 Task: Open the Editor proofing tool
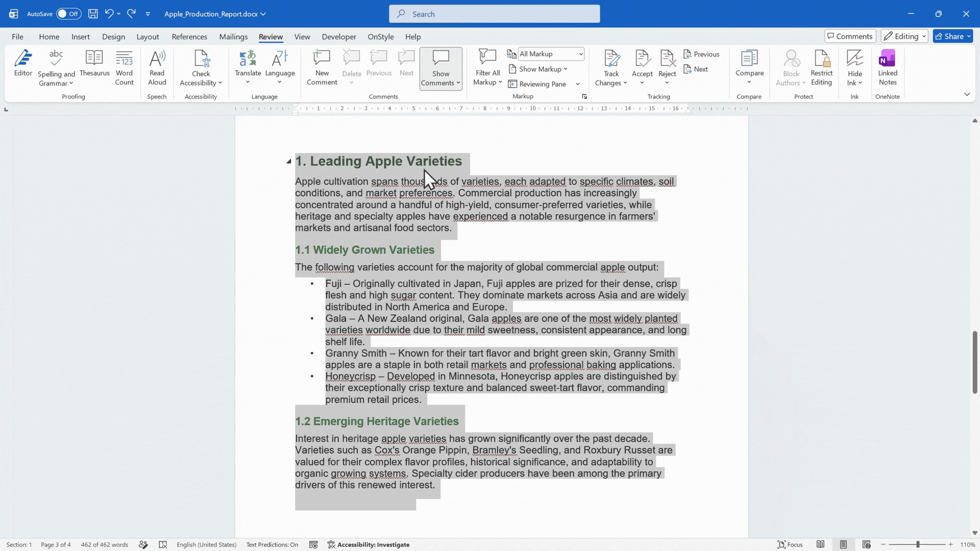point(23,64)
